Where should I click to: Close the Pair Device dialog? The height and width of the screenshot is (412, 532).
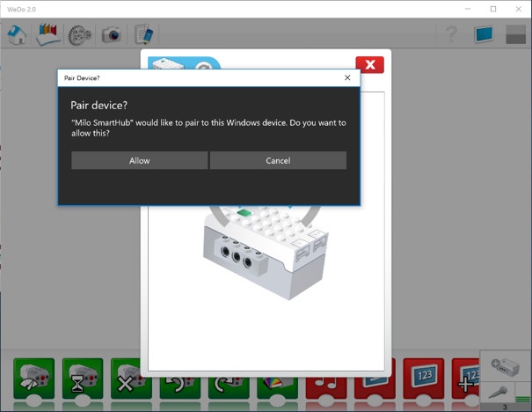(x=347, y=77)
